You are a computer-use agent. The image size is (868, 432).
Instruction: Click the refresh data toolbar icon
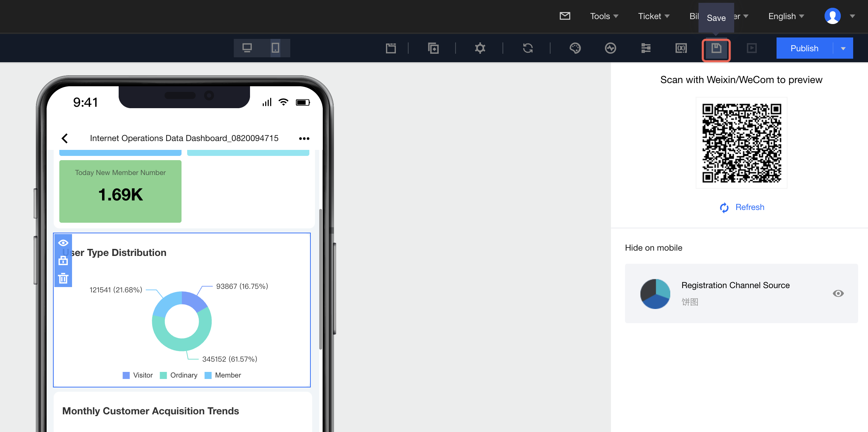(528, 48)
